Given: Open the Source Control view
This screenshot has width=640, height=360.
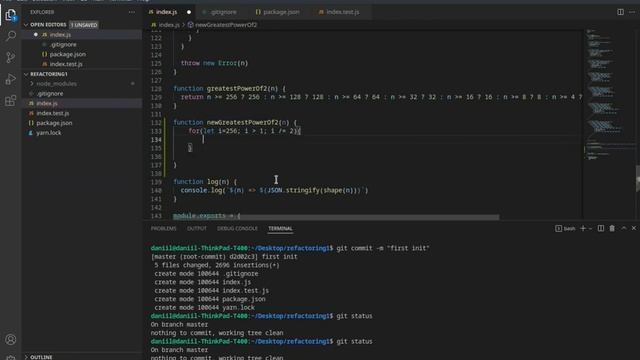Looking at the screenshot, I should click(11, 57).
